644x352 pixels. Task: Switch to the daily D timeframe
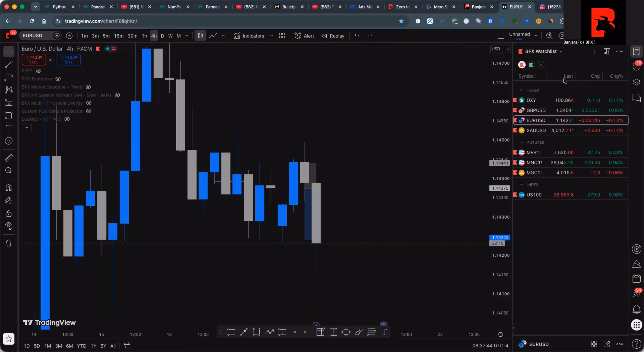pyautogui.click(x=162, y=36)
